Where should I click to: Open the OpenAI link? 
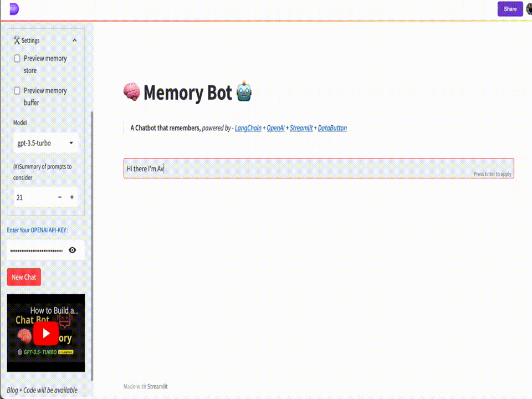[x=275, y=128]
